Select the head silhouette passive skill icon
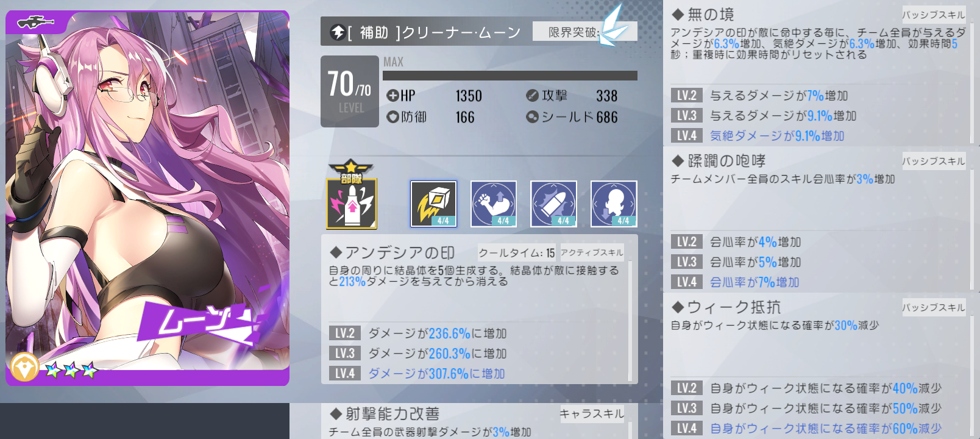This screenshot has height=439, width=980. (x=614, y=204)
